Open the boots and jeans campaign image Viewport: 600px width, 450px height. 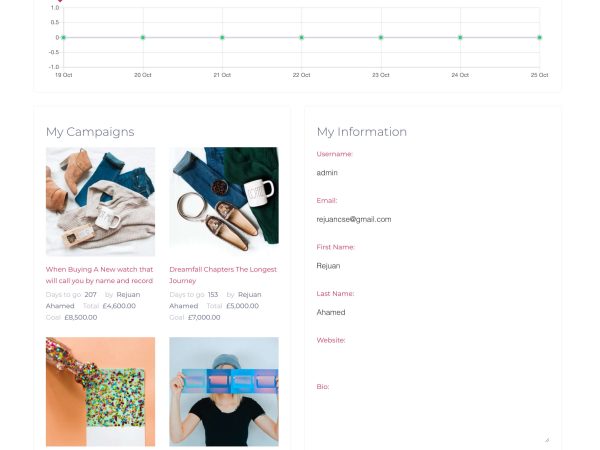(100, 202)
